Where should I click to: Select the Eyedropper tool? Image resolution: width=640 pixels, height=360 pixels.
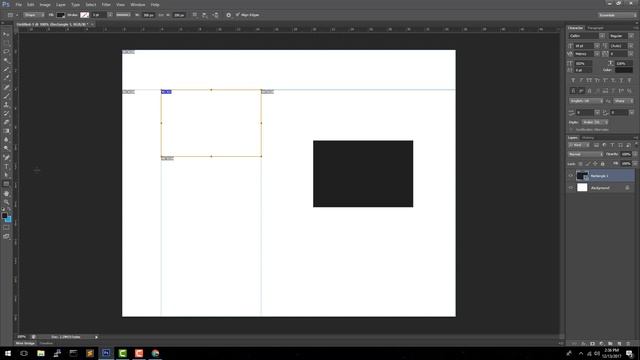tap(6, 78)
